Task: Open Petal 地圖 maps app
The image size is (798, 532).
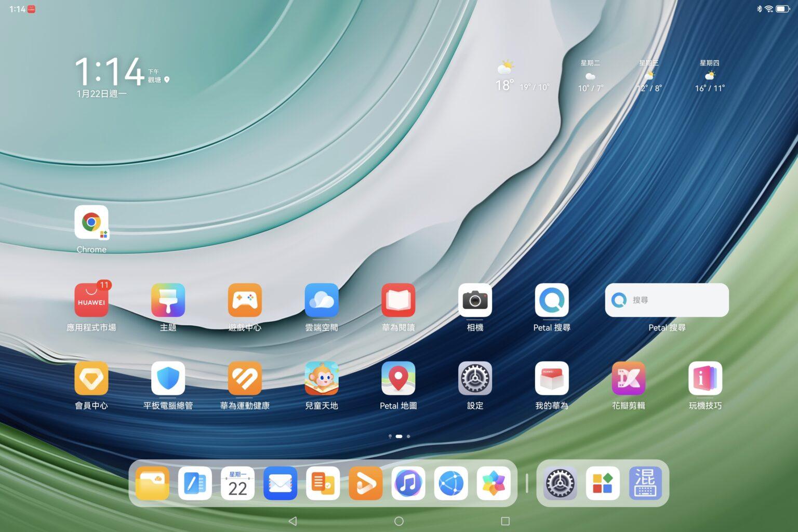Action: point(398,379)
